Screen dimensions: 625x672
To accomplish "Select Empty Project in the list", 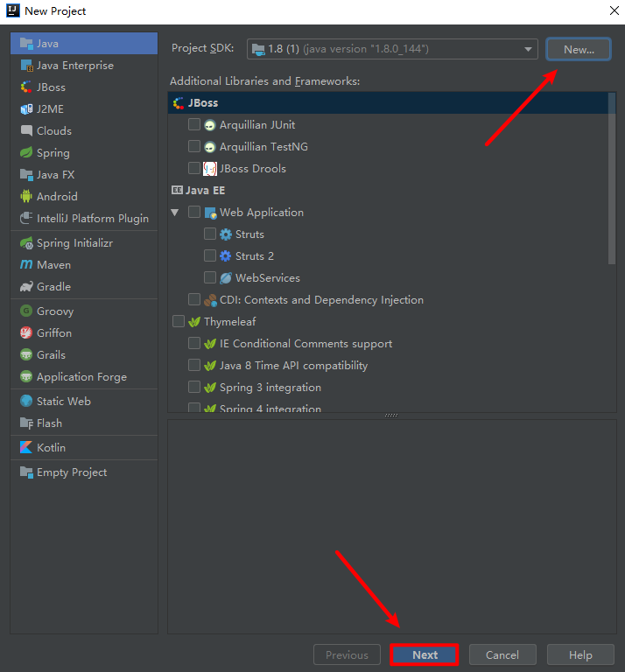I will coord(84,472).
